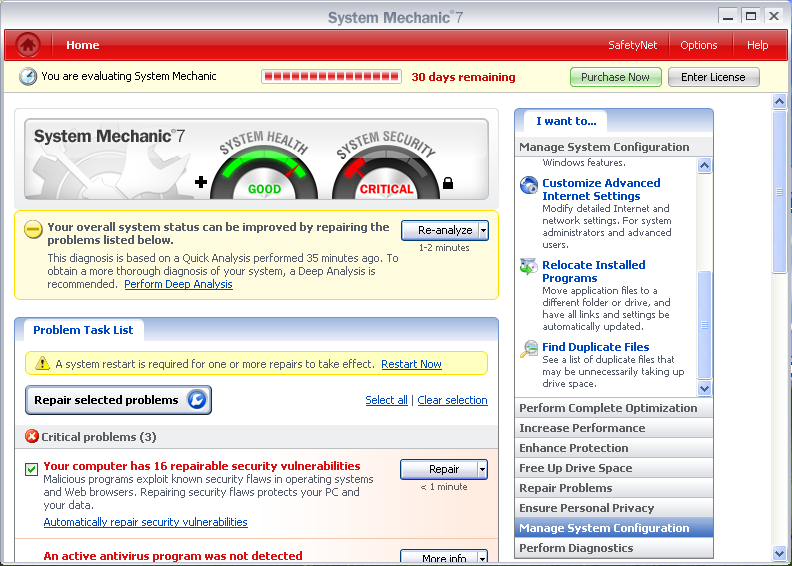Open Options in the top bar
The image size is (792, 566).
(699, 45)
